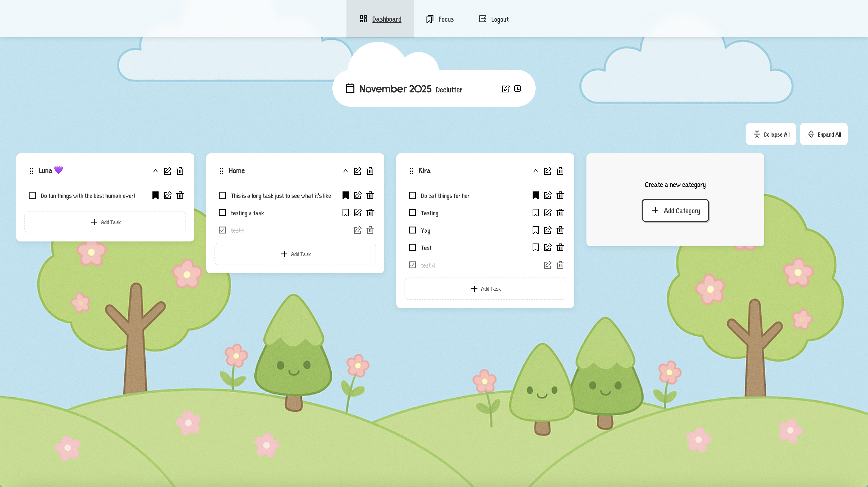This screenshot has width=868, height=487.
Task: Click the history clock icon beside the month title
Action: [518, 89]
